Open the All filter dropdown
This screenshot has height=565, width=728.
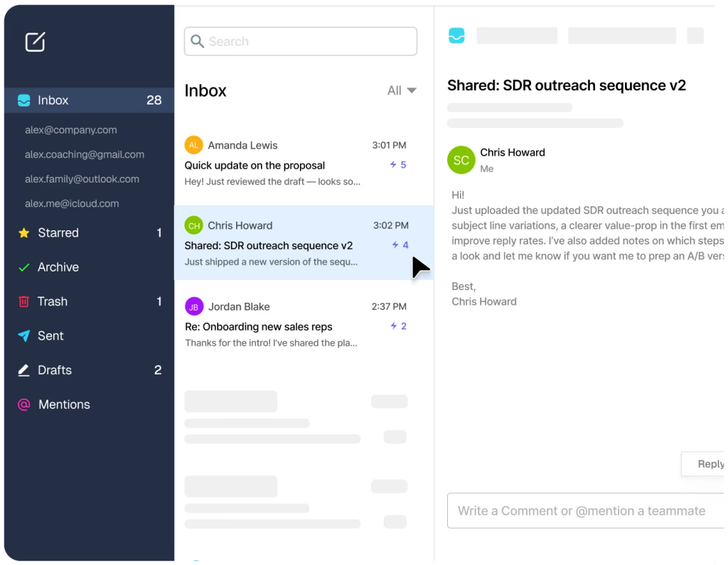[x=402, y=90]
